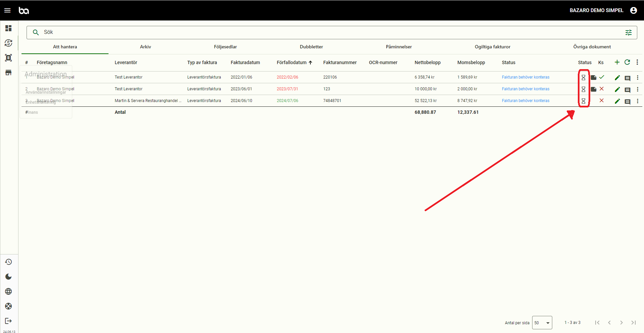Sort by the Momsbelopp column header
This screenshot has width=644, height=333.
(x=471, y=62)
